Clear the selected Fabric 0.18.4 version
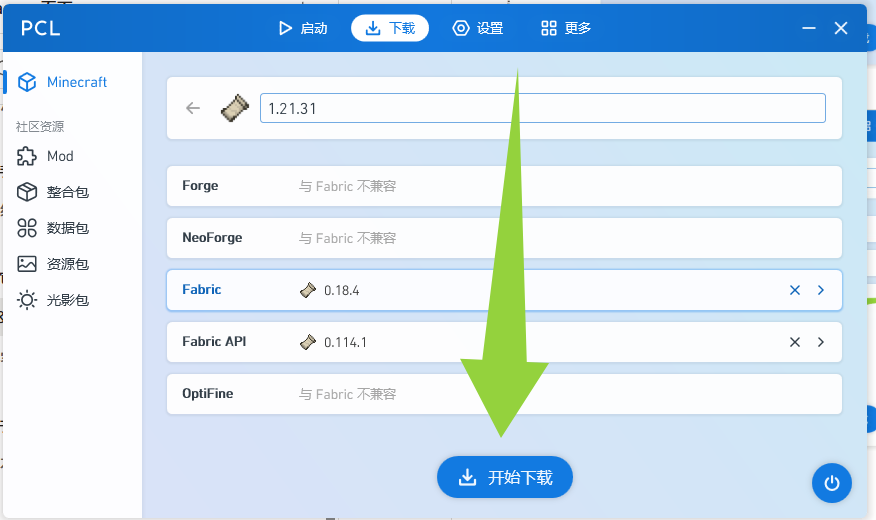Image resolution: width=876 pixels, height=520 pixels. click(x=794, y=290)
